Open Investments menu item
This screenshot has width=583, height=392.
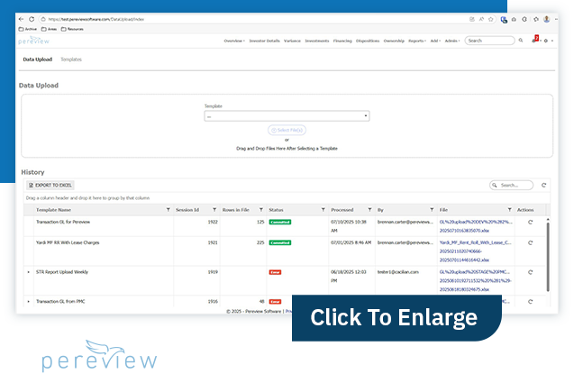(x=317, y=41)
